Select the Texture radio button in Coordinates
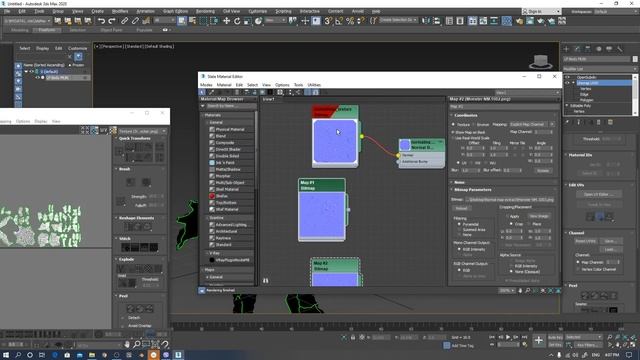This screenshot has height=360, width=640. pos(453,124)
